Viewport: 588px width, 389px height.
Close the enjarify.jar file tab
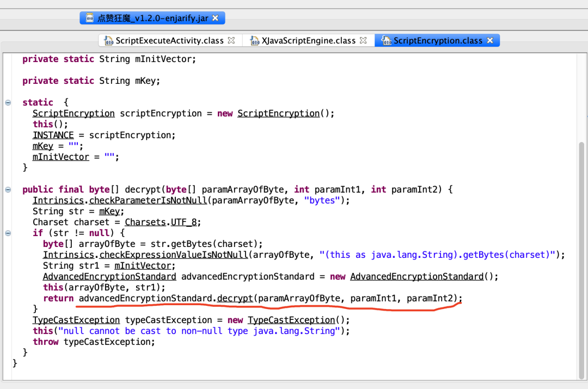[x=215, y=18]
